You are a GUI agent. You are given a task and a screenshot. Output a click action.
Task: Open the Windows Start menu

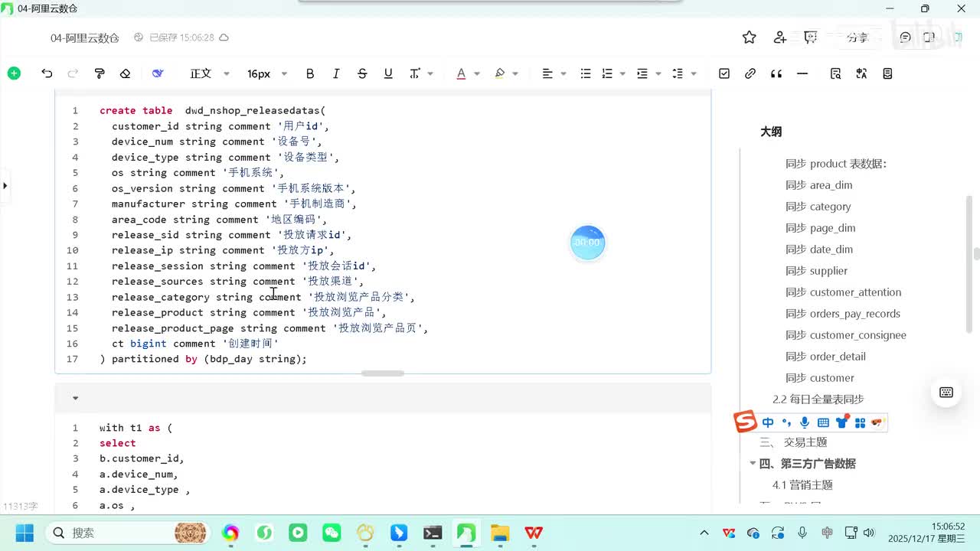click(x=24, y=533)
